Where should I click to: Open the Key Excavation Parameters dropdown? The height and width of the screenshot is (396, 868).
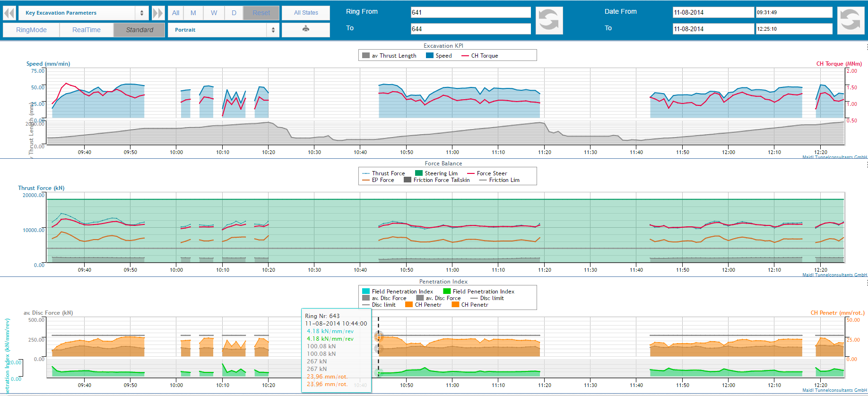(84, 13)
